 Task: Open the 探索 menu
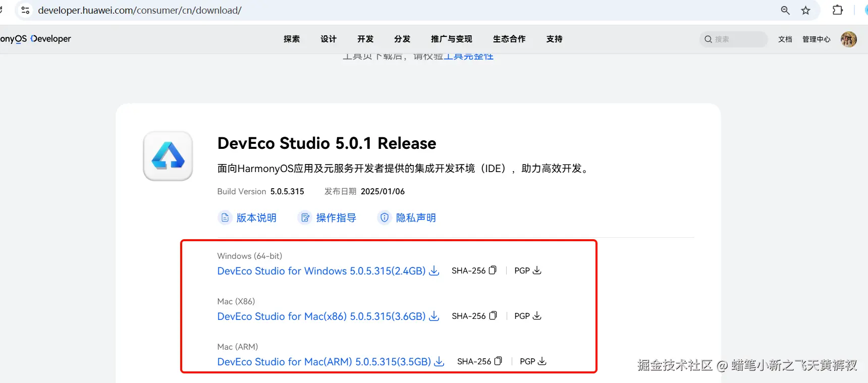[x=292, y=39]
